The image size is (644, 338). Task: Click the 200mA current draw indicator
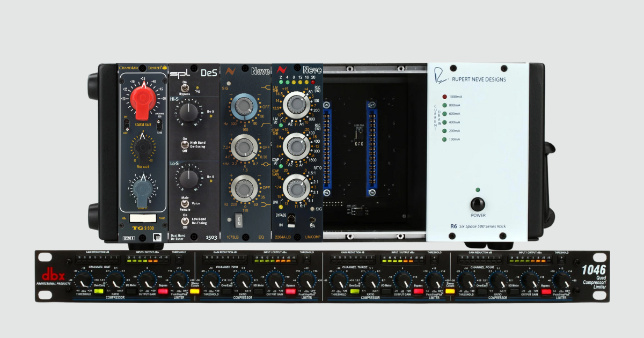pyautogui.click(x=445, y=131)
